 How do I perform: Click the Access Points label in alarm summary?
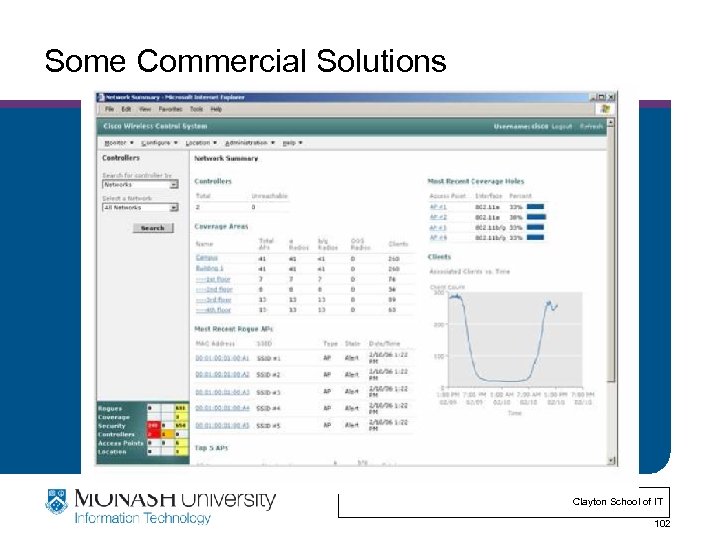[120, 443]
